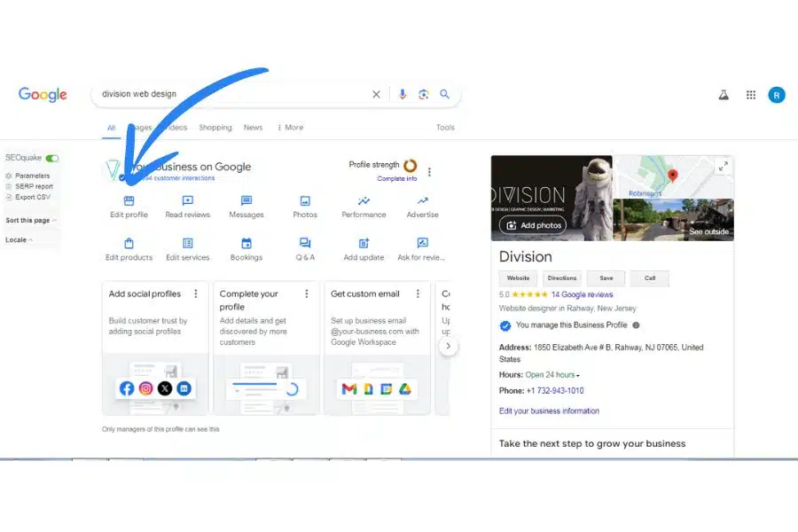Open Performance chart icon
The height and width of the screenshot is (532, 798).
364,200
